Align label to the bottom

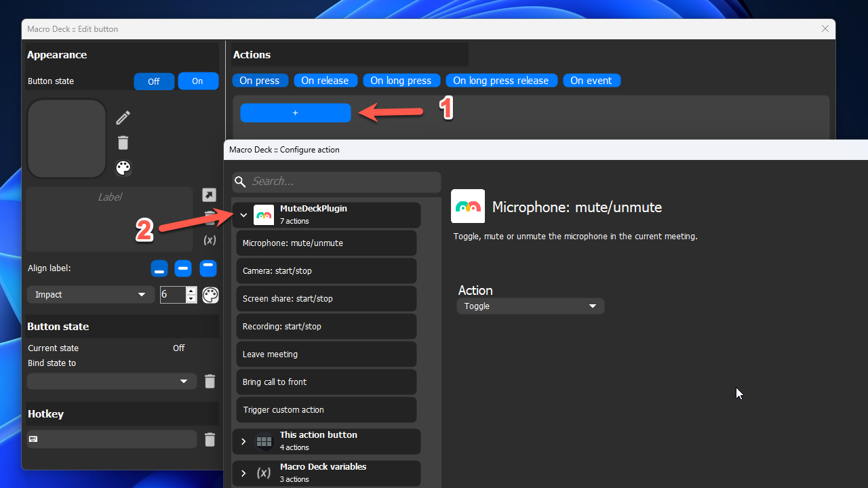coord(159,268)
